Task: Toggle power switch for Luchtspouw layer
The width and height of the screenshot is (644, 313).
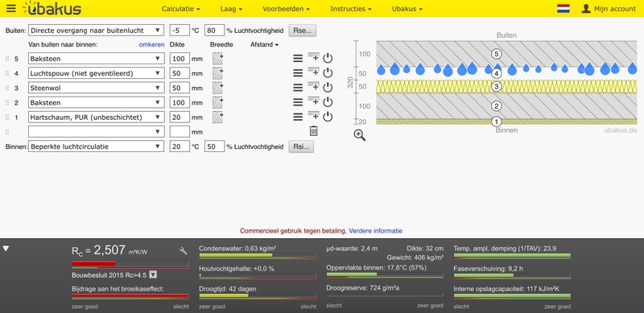Action: [x=328, y=73]
